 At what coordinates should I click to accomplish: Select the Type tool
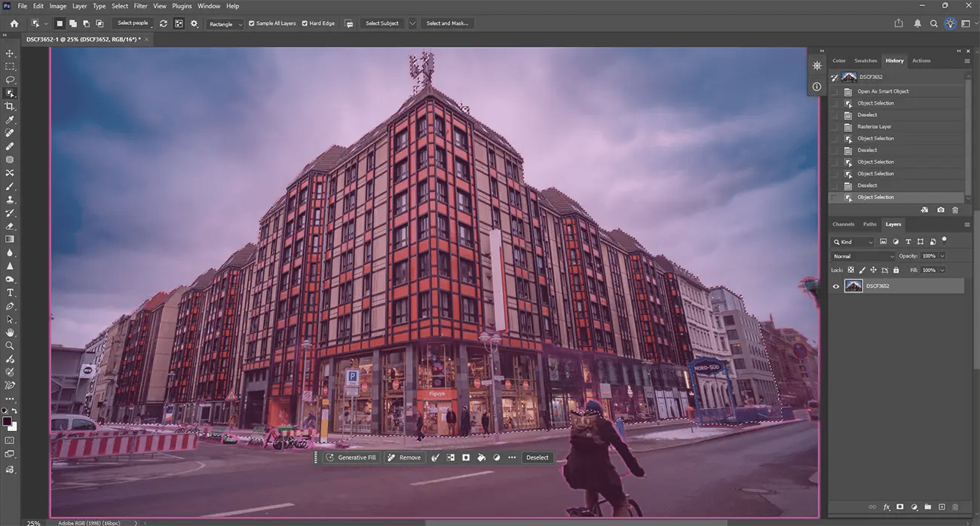10,292
